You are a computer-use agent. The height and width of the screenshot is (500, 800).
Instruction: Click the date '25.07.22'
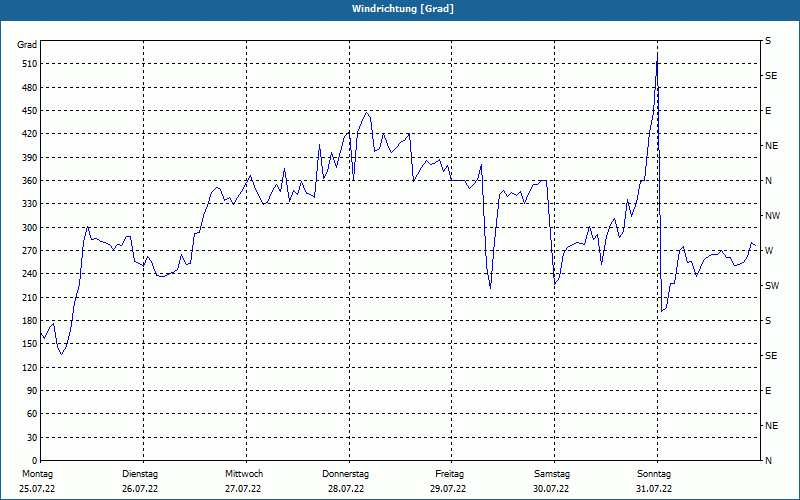[x=37, y=489]
